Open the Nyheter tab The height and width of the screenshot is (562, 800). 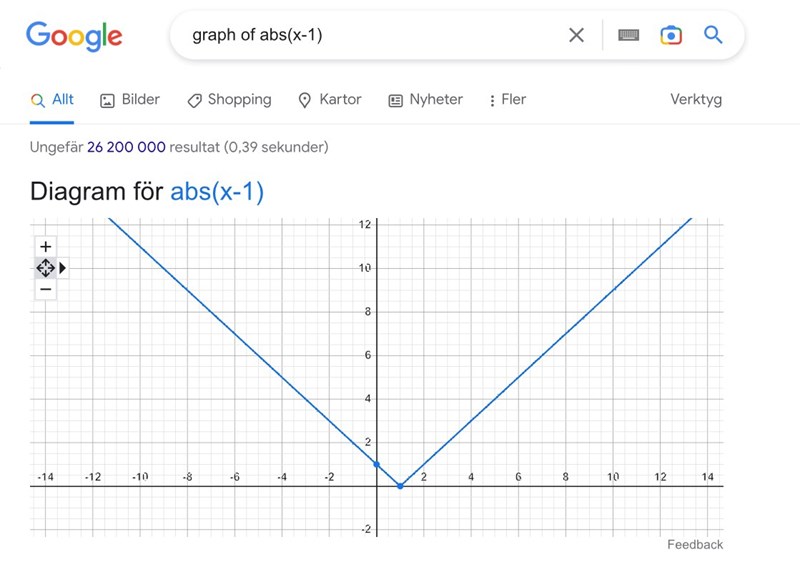tap(426, 100)
